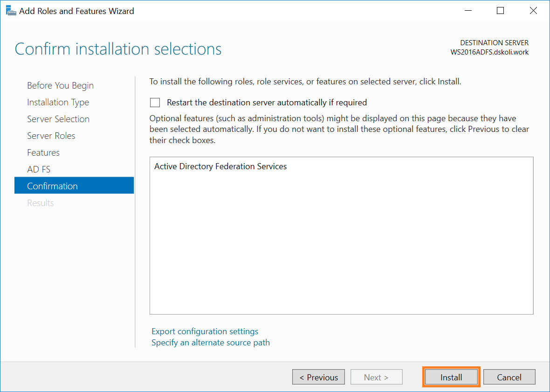550x392 pixels.
Task: Maximize the wizard window
Action: pyautogui.click(x=501, y=11)
